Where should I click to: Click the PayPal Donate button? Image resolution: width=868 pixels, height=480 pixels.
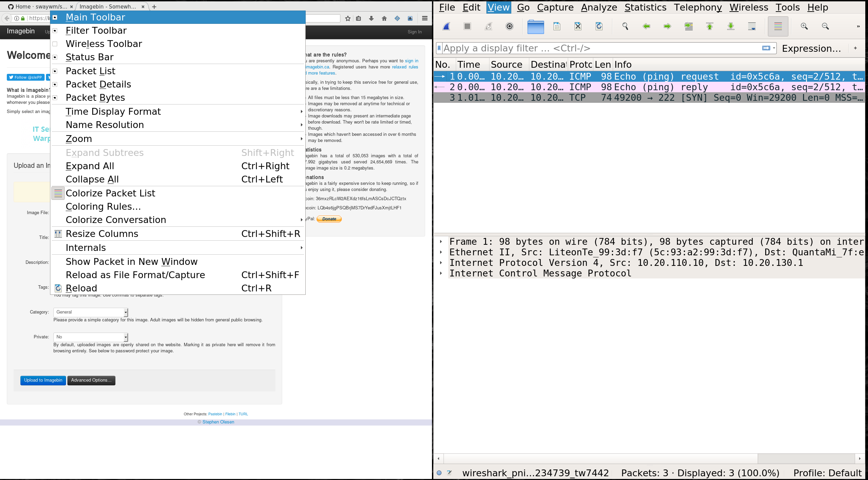point(329,219)
